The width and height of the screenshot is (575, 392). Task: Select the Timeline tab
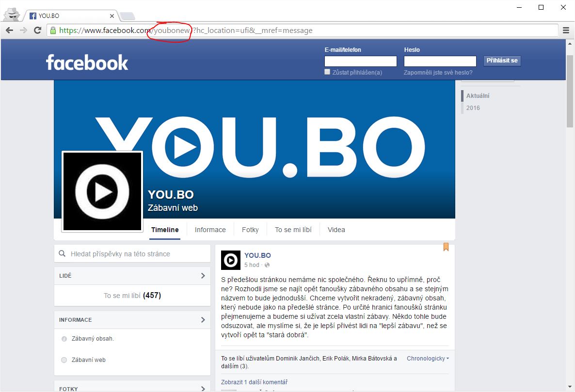tap(165, 230)
